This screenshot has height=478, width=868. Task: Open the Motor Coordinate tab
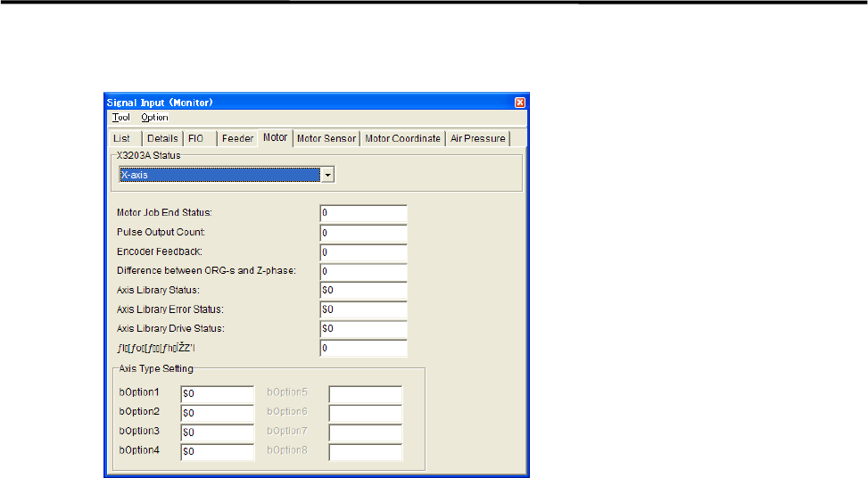pyautogui.click(x=402, y=138)
